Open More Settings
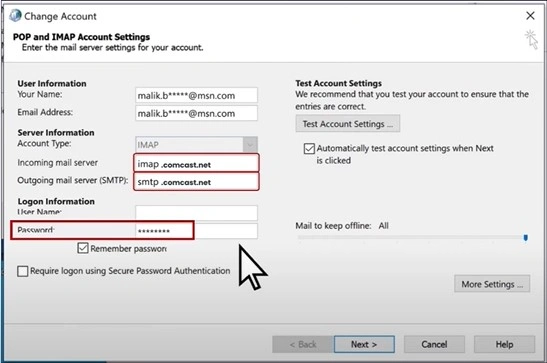The width and height of the screenshot is (547, 363). (x=492, y=284)
